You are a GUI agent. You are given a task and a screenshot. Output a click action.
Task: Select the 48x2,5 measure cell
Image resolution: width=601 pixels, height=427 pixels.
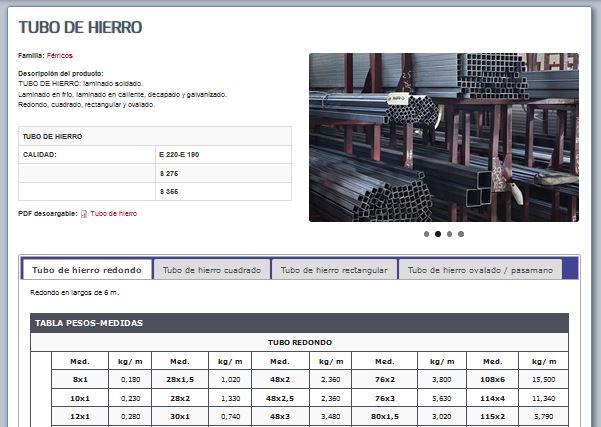click(x=280, y=398)
